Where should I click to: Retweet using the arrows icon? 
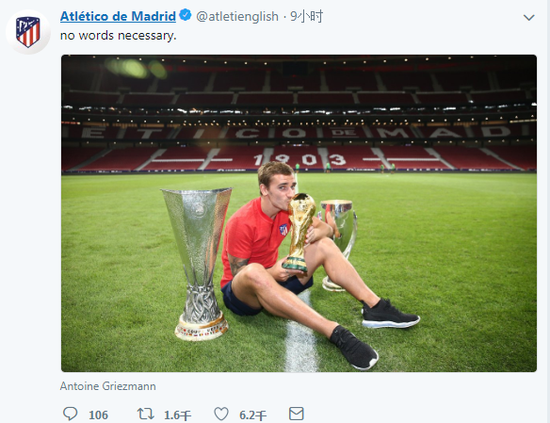click(145, 414)
